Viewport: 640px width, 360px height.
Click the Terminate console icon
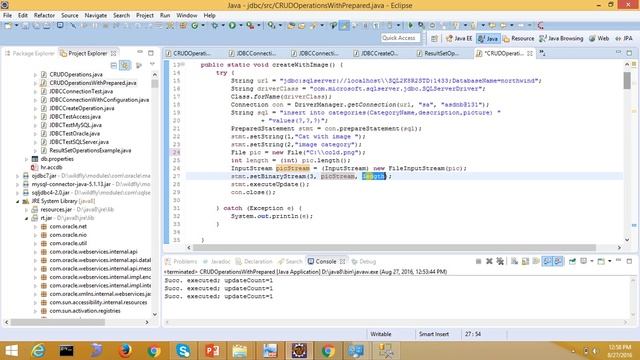click(x=478, y=261)
